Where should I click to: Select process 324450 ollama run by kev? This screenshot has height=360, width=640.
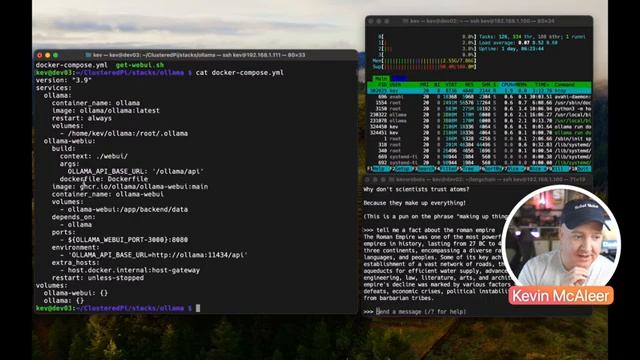coord(480,127)
